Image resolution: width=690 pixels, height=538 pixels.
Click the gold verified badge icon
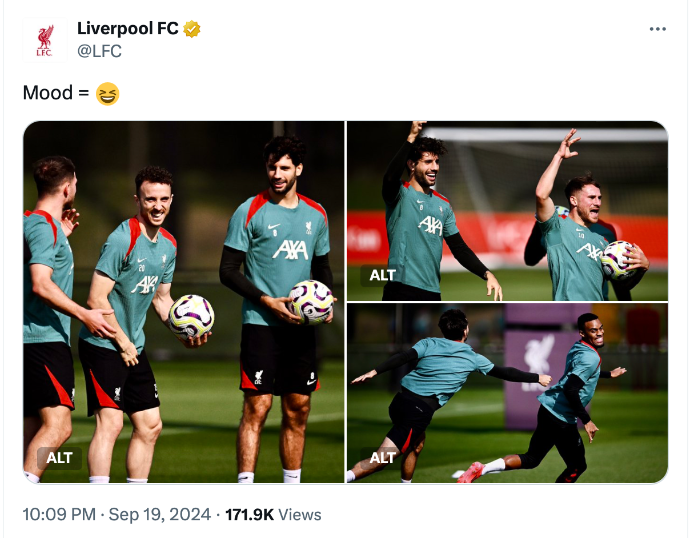point(192,29)
